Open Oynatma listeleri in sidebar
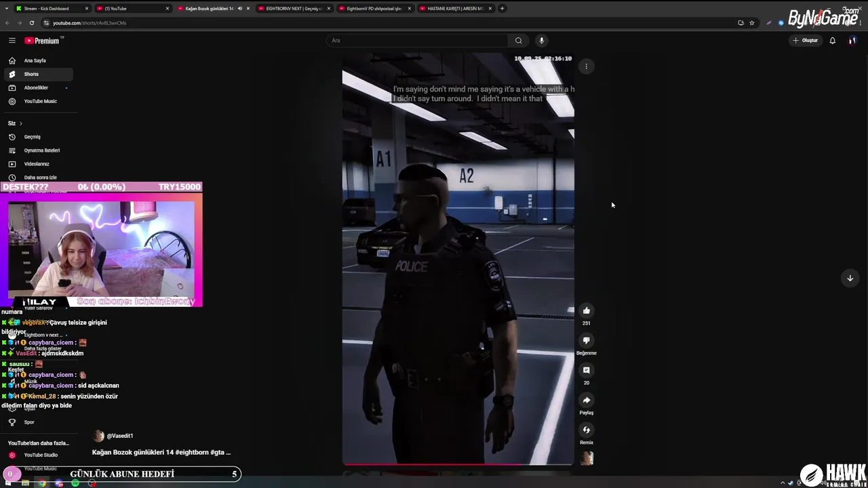This screenshot has height=488, width=868. pos(38,150)
